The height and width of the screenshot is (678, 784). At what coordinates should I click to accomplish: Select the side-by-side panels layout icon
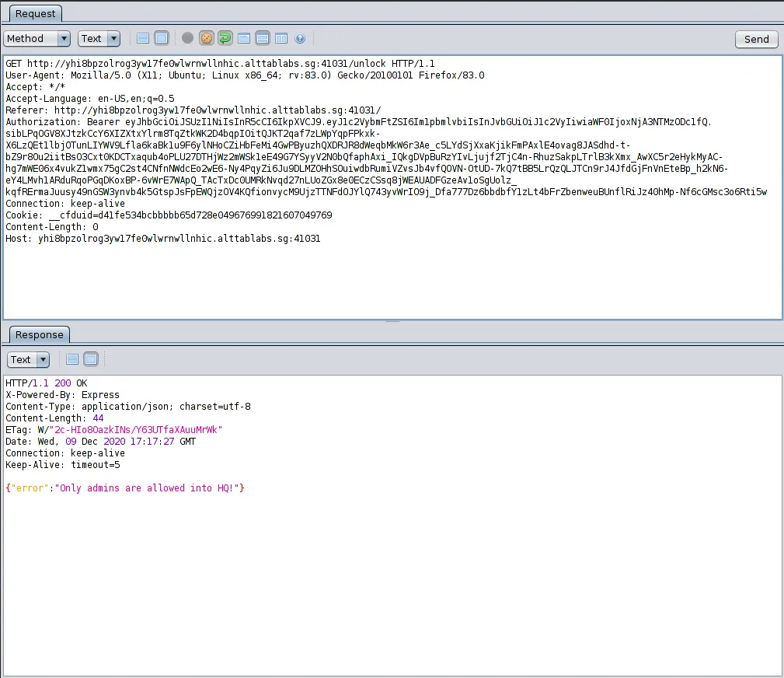(x=281, y=38)
